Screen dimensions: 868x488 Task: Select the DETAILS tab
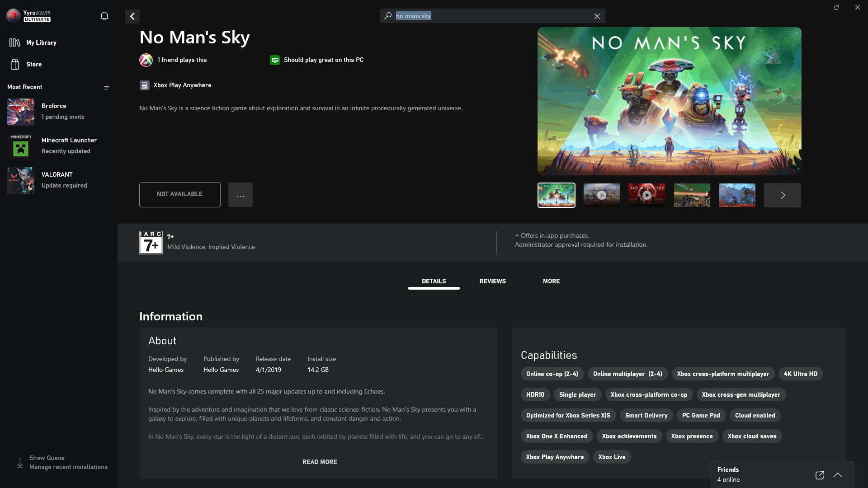click(x=434, y=281)
